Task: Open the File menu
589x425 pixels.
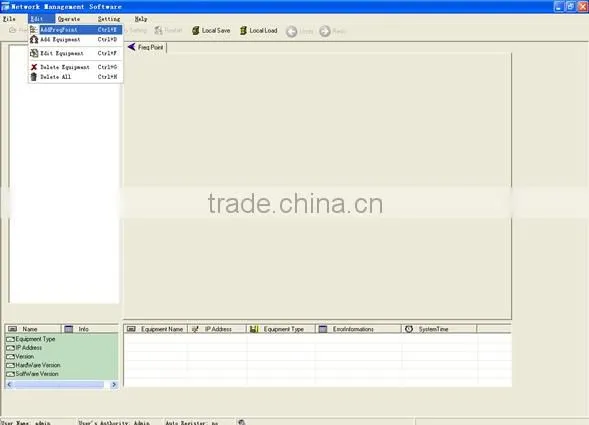Action: (x=9, y=19)
